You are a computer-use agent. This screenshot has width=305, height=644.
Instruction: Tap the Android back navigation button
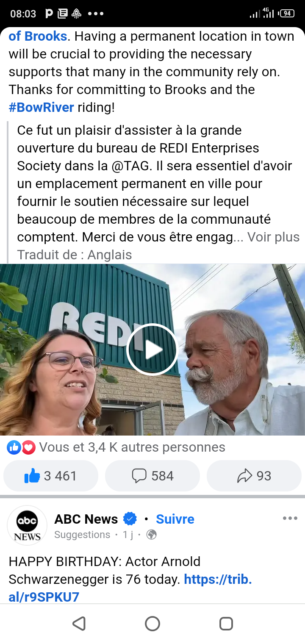point(79,624)
